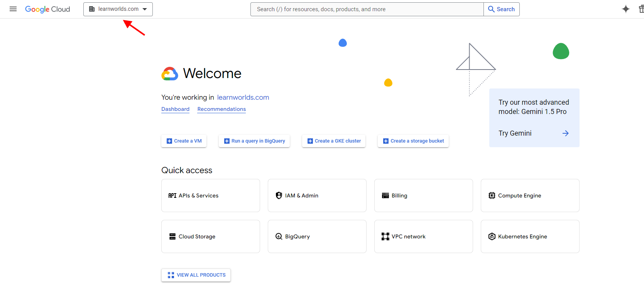Click the plus icon on BigQuery query button

227,141
